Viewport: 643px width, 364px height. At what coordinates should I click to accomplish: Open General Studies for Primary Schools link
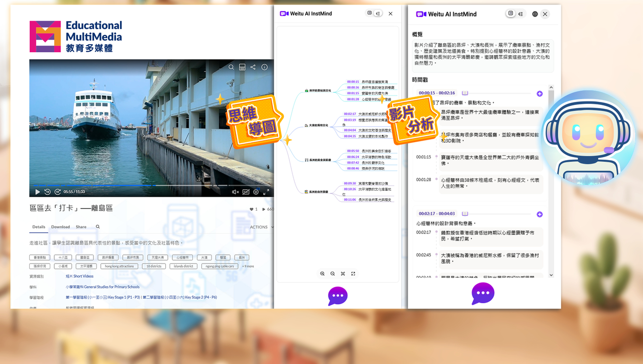pos(102,287)
